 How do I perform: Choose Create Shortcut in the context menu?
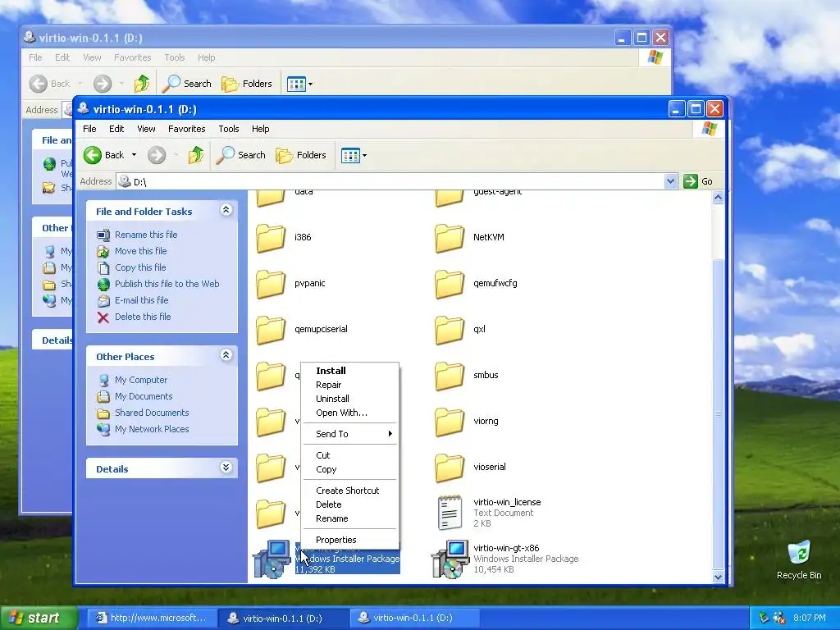[349, 491]
